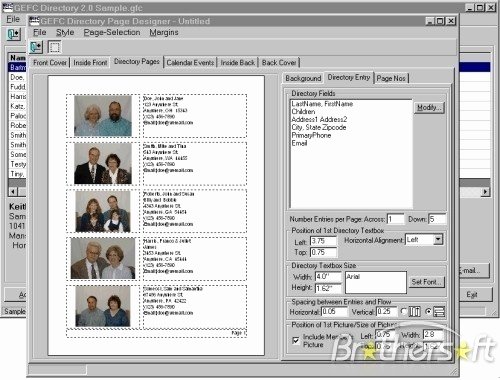Click the picture Width field
Image resolution: width=500 pixels, height=380 pixels.
coord(434,334)
